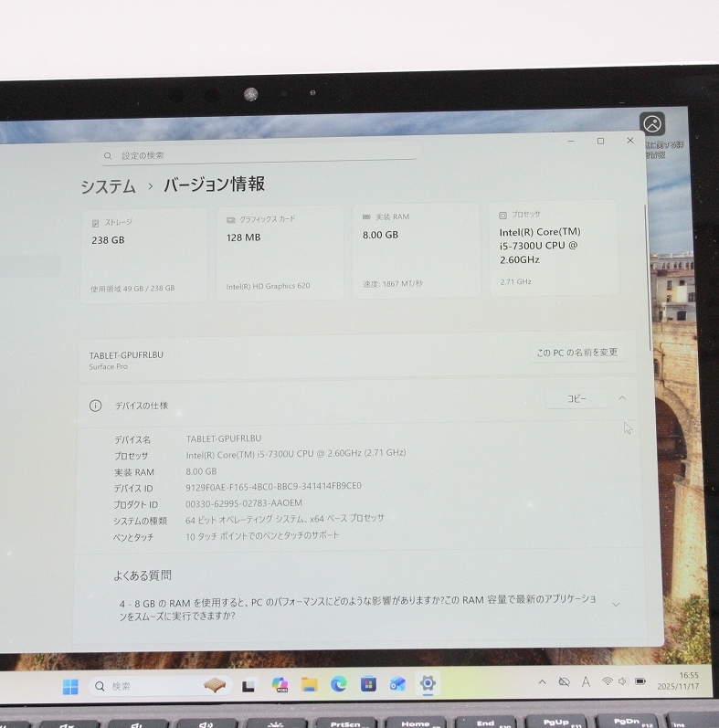Click the RAM chip icon
This screenshot has width=719, height=728.
[x=366, y=216]
